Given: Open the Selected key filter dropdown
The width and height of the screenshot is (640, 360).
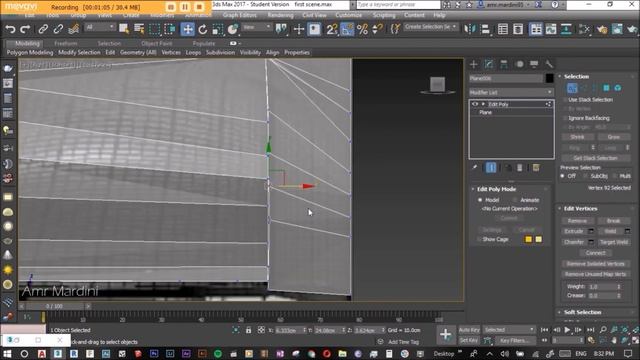Looking at the screenshot, I should (x=509, y=329).
